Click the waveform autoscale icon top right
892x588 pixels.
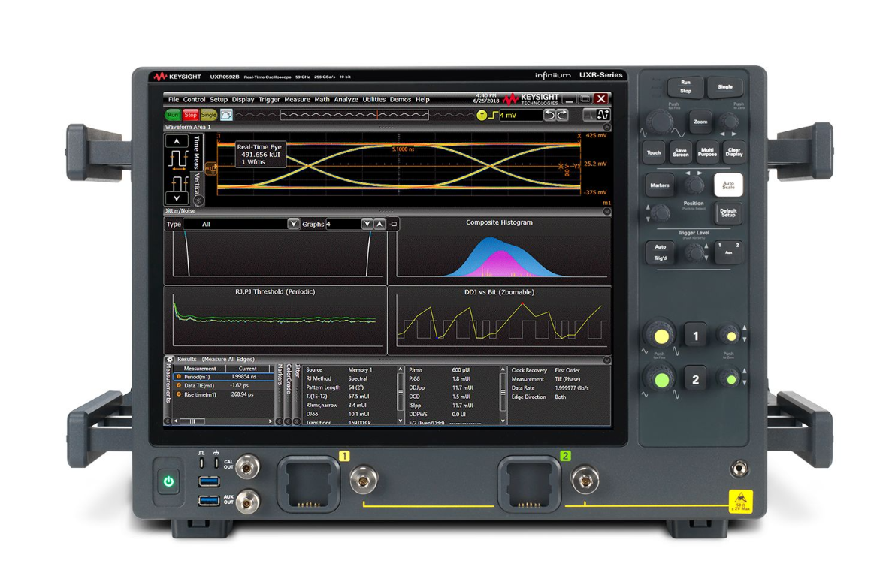point(604,115)
